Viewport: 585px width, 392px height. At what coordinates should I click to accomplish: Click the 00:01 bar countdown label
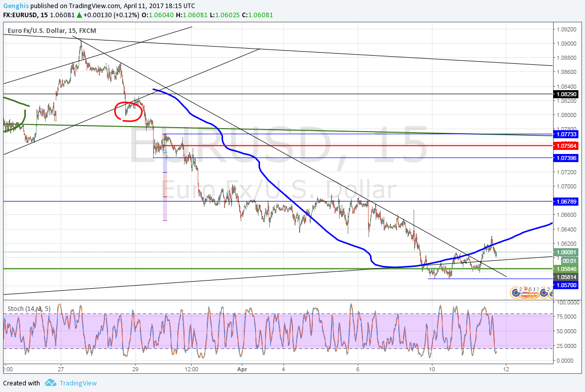569,260
